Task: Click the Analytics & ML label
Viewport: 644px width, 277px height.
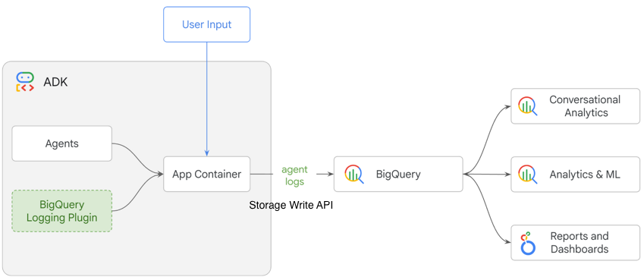Action: [x=585, y=175]
